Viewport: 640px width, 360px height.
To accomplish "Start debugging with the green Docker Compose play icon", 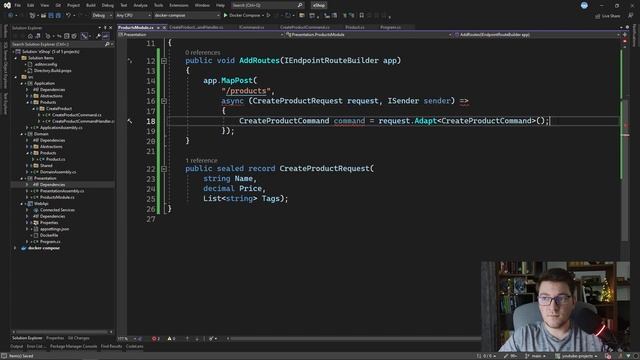I will click(225, 16).
